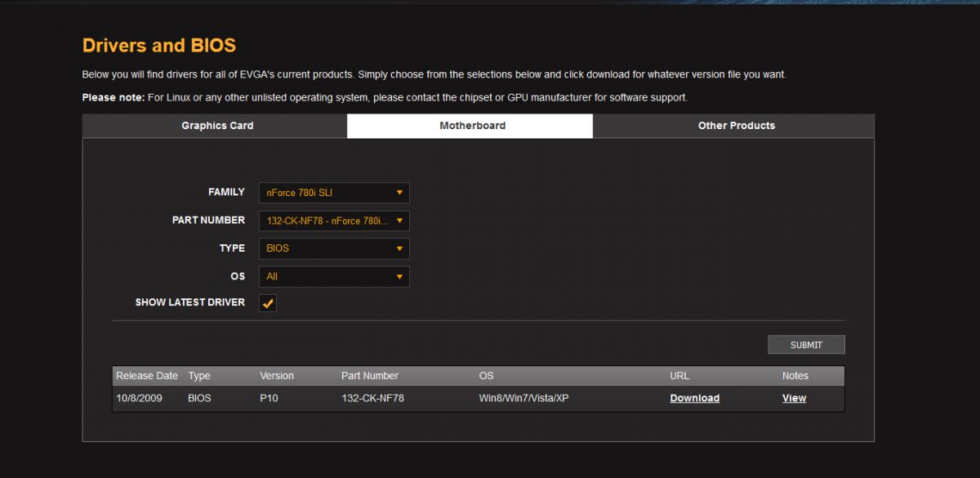Open the Other Products tab
This screenshot has width=980, height=478.
coord(735,126)
